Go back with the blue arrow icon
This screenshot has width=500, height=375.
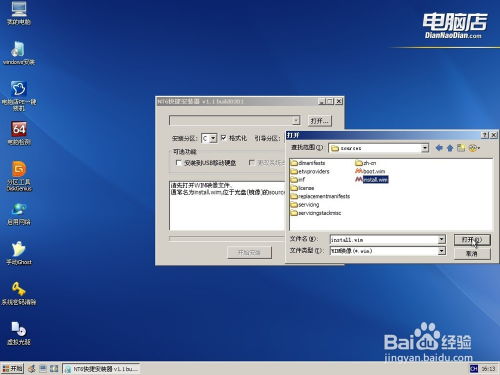439,148
